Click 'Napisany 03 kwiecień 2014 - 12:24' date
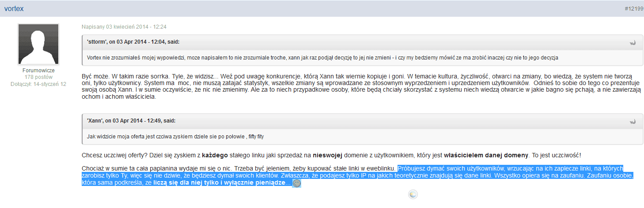 click(124, 27)
